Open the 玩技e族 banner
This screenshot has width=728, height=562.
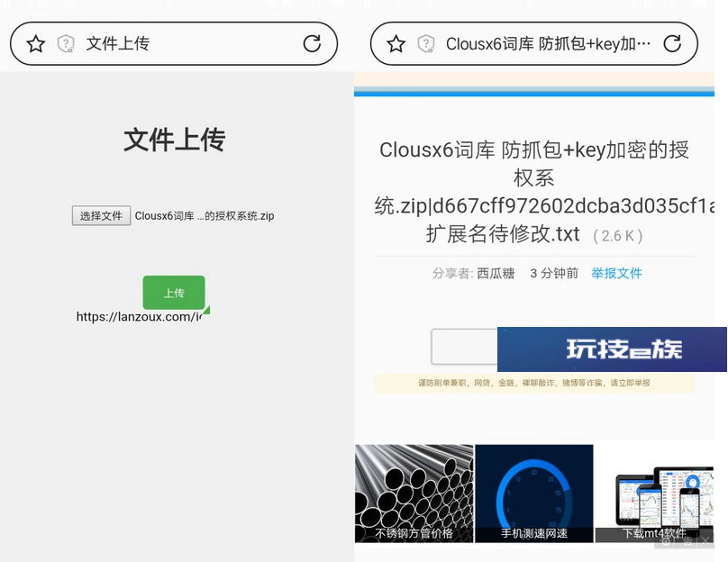(612, 349)
